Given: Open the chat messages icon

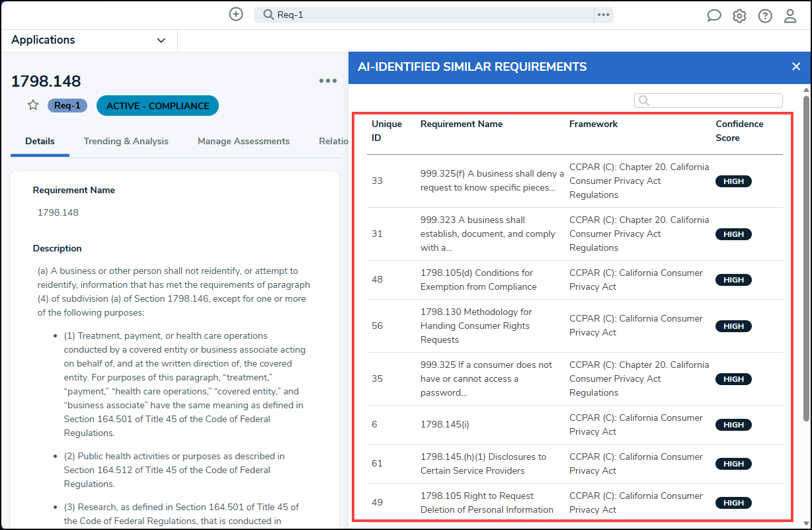Looking at the screenshot, I should pos(714,15).
